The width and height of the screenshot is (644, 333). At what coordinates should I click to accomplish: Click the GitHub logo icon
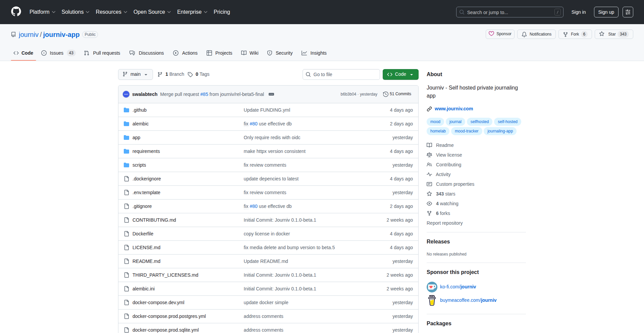point(16,12)
